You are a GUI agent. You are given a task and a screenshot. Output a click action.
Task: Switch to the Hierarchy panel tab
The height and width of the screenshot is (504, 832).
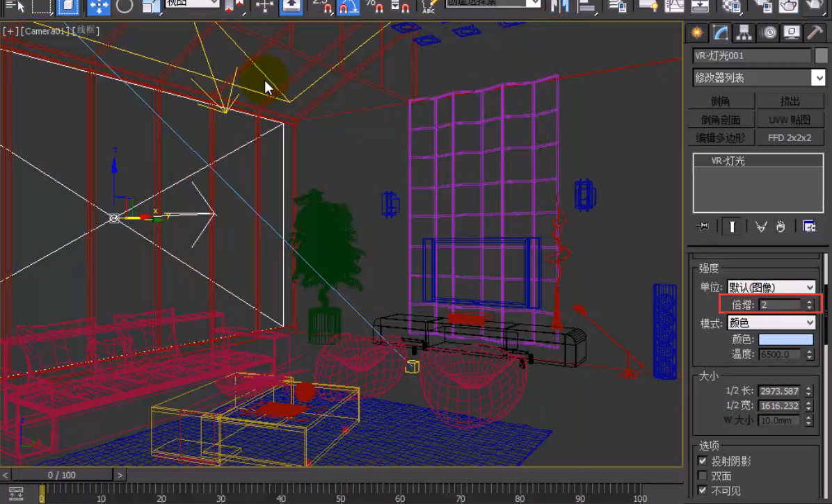click(x=744, y=33)
